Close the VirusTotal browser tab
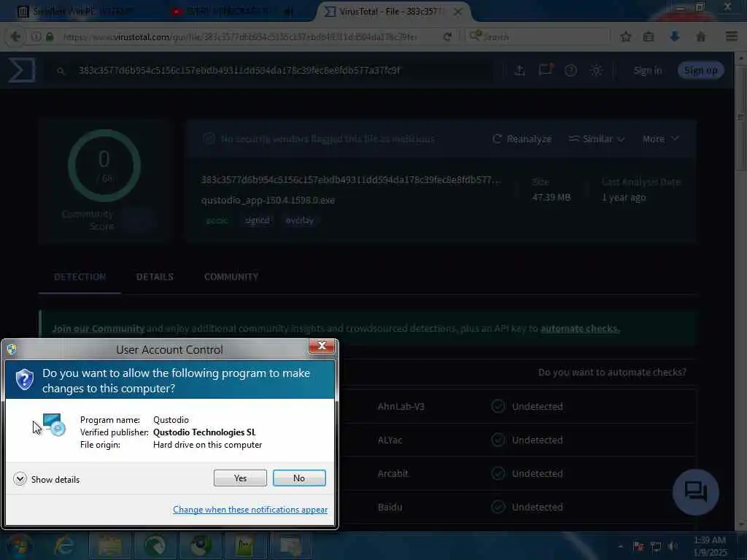 [457, 12]
